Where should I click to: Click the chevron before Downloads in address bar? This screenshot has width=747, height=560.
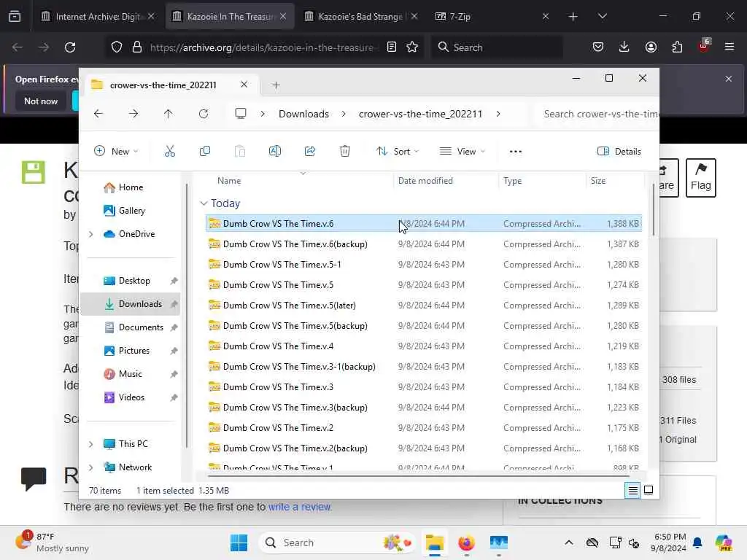pyautogui.click(x=263, y=114)
